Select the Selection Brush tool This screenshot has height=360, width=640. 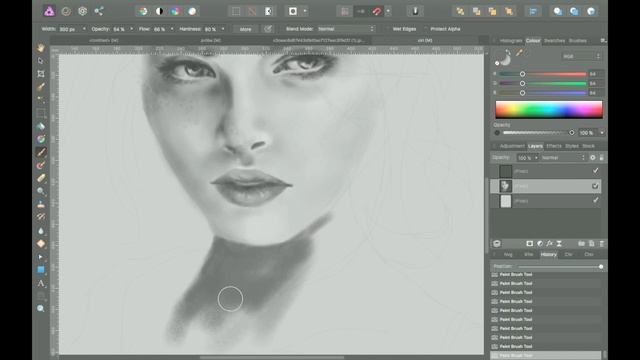pyautogui.click(x=41, y=87)
